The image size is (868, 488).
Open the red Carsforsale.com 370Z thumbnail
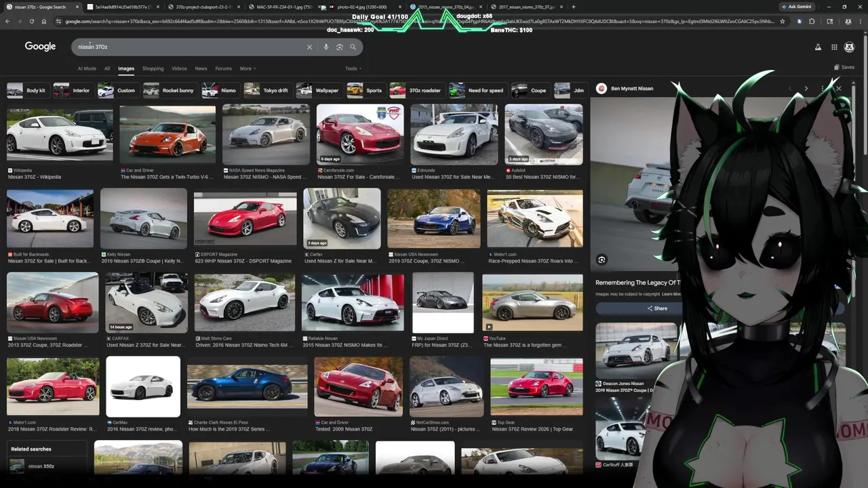pos(359,134)
